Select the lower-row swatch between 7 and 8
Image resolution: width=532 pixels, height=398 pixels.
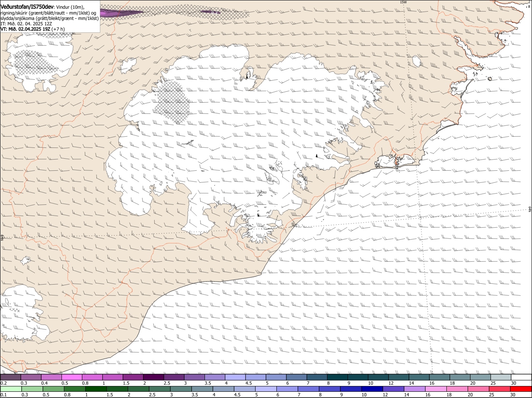pyautogui.click(x=308, y=389)
